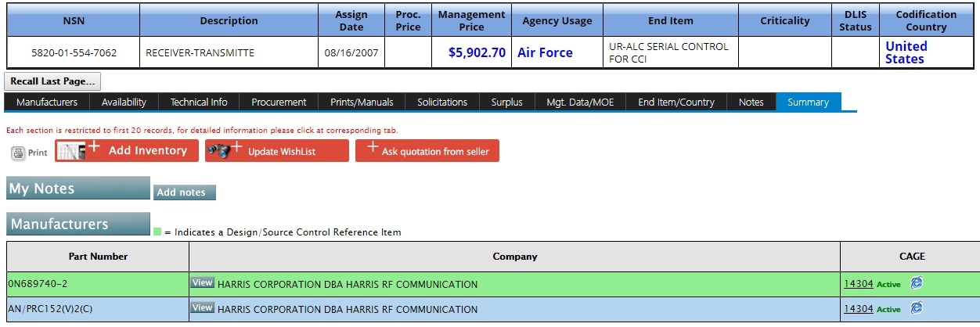Select the Procurement tab
The width and height of the screenshot is (980, 327).
[x=279, y=102]
